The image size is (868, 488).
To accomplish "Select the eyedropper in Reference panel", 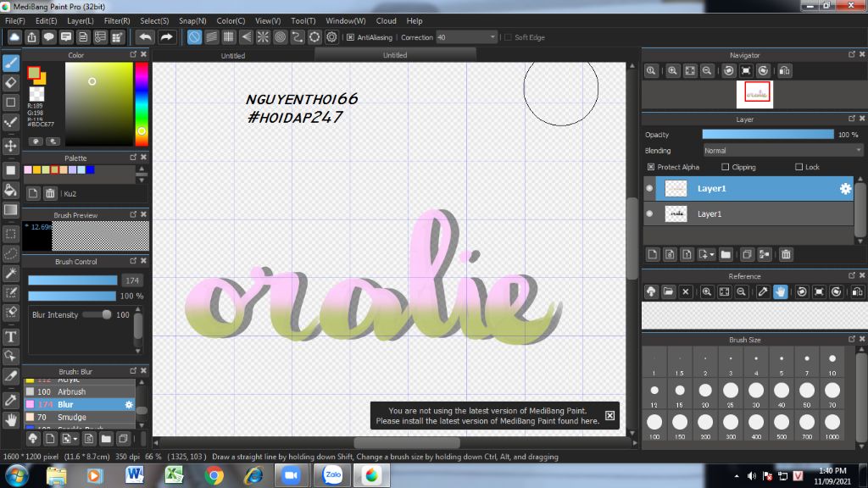I will click(763, 291).
